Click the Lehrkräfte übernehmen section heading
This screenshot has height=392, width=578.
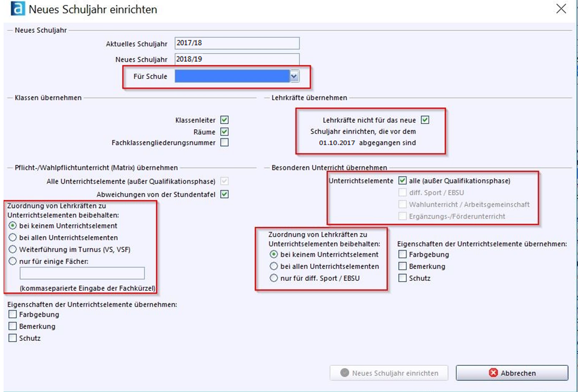pyautogui.click(x=309, y=98)
